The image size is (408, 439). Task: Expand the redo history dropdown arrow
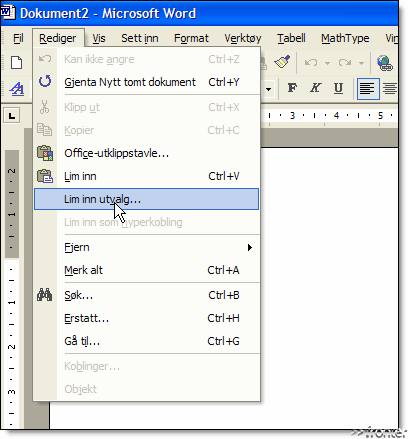(x=361, y=63)
